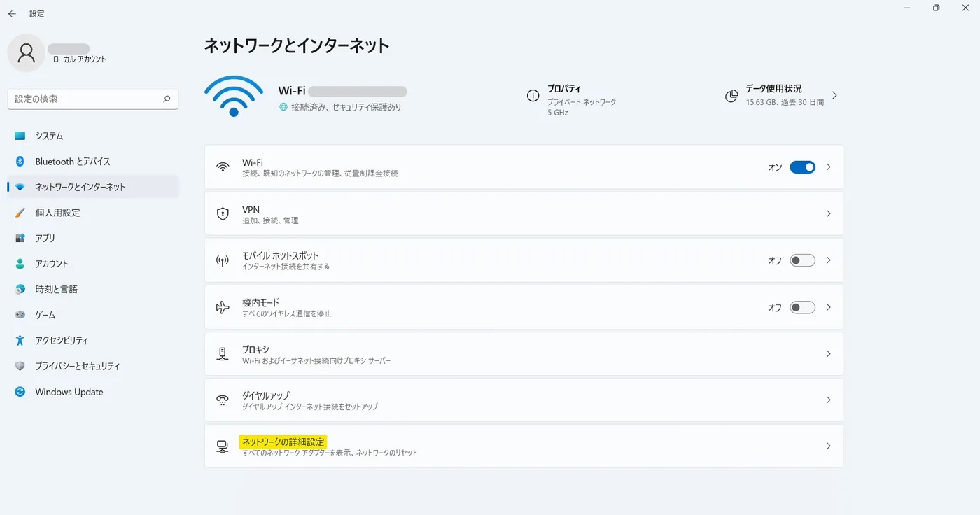This screenshot has height=515, width=980.
Task: Open the highlighted ネットワークの詳細設定 label
Action: click(283, 442)
